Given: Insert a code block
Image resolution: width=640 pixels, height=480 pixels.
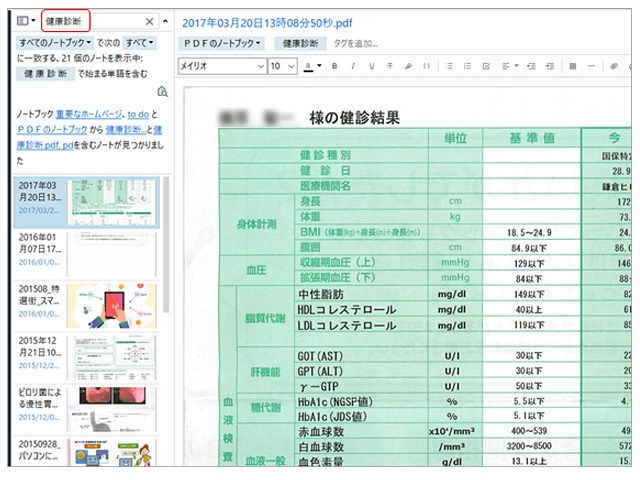Looking at the screenshot, I should click(x=427, y=66).
